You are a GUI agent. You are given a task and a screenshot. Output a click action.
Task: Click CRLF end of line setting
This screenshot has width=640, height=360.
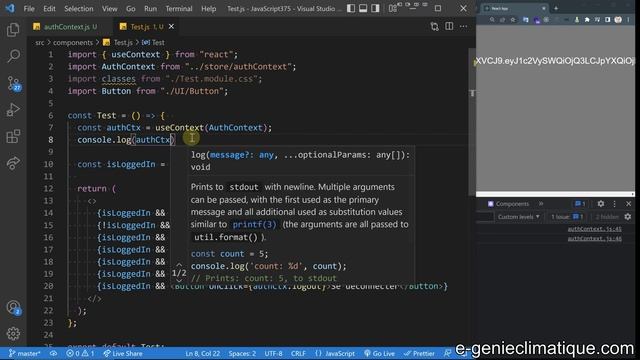click(298, 353)
